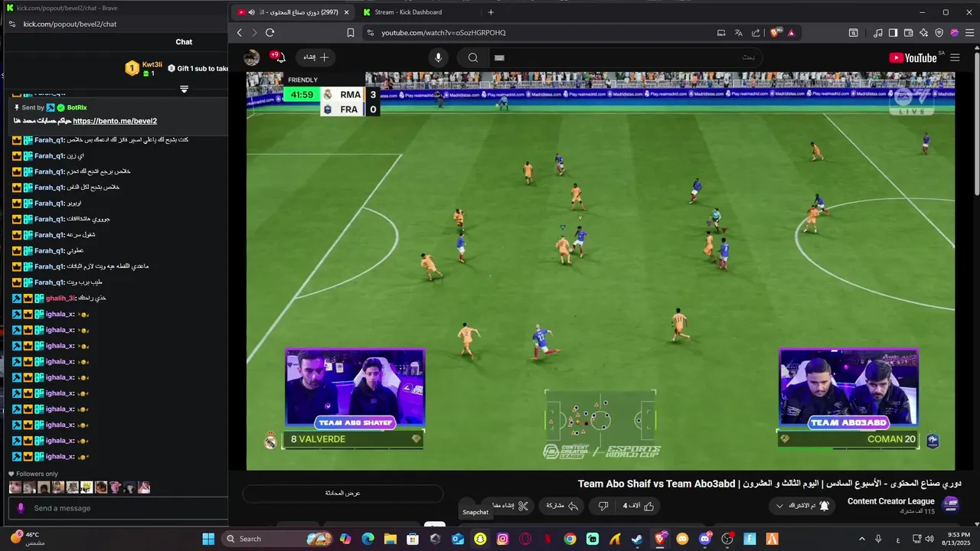Click YouTube search magnifier button
Viewport: 980px width, 551px height.
(473, 57)
